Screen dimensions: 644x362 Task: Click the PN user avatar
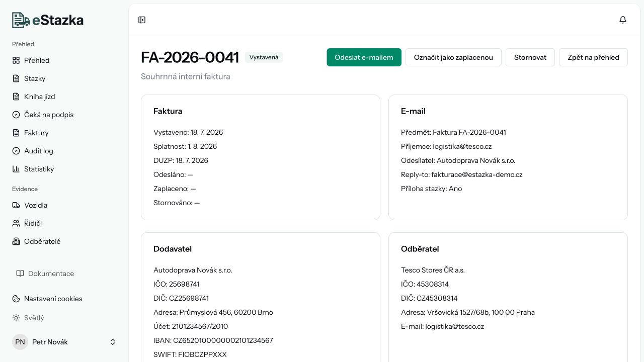click(20, 342)
